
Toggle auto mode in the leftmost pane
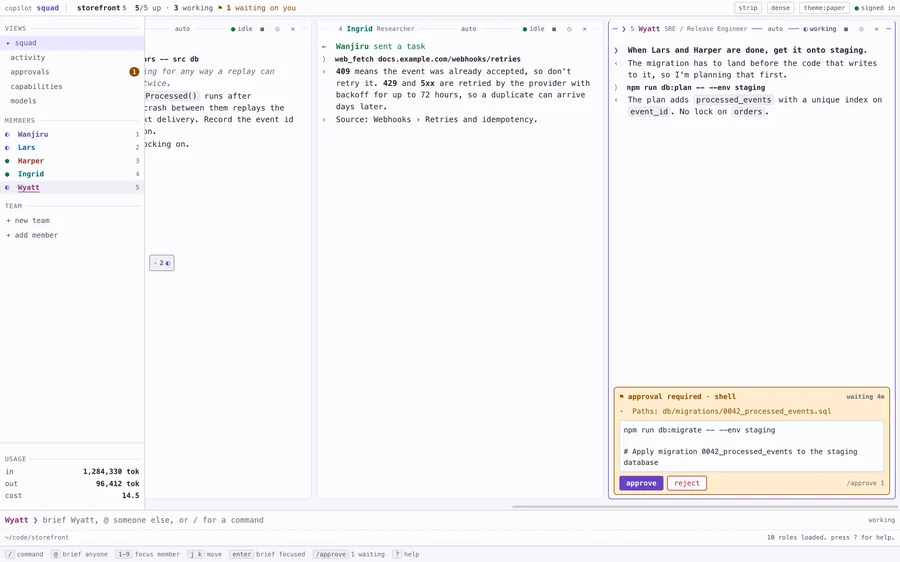pyautogui.click(x=183, y=29)
